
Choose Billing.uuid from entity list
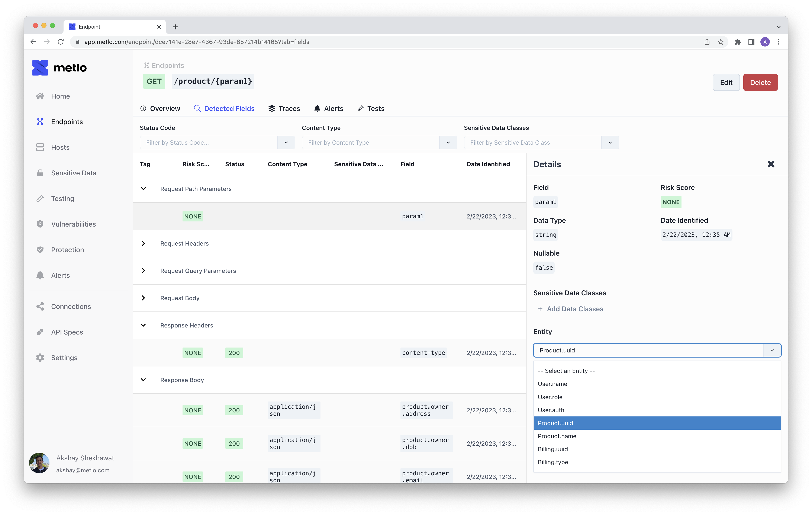pos(553,449)
